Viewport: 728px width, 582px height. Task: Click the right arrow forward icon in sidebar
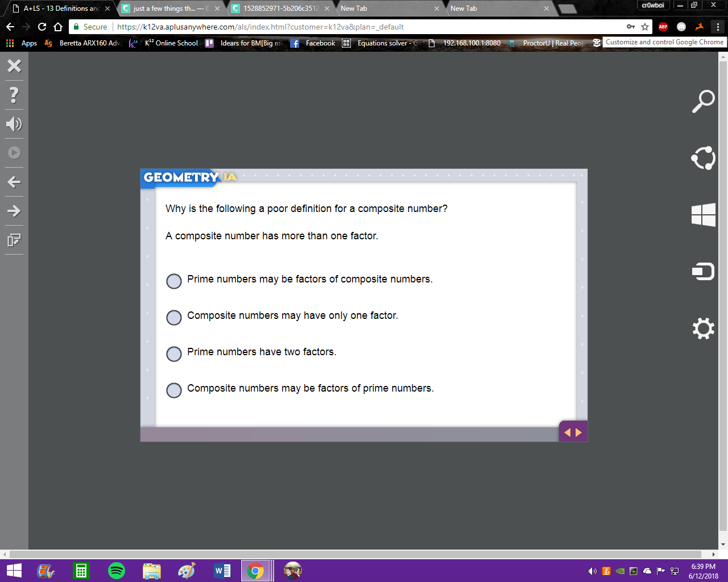[14, 211]
